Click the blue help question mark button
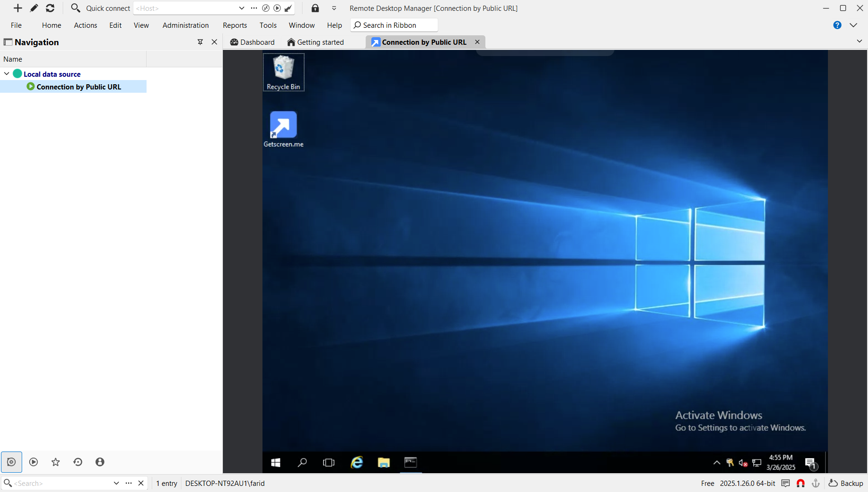This screenshot has width=868, height=492. (837, 25)
